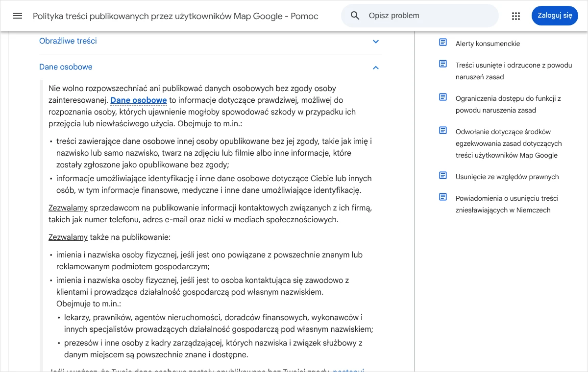The image size is (588, 372).
Task: Click icon beside Odwołanie dotyczące środków
Action: pyautogui.click(x=443, y=131)
